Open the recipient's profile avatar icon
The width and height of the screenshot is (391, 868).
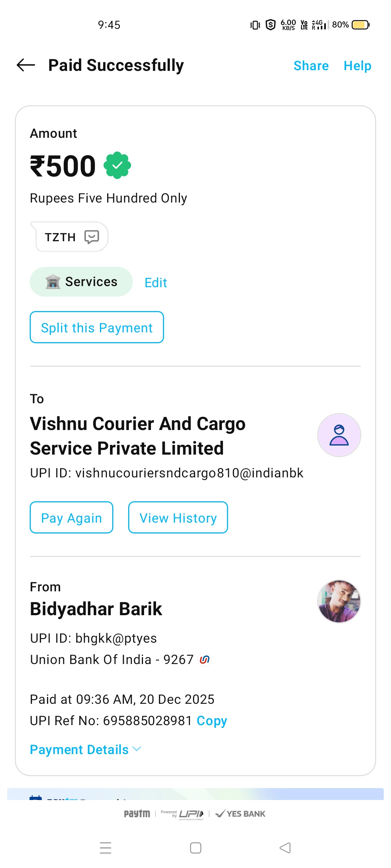pyautogui.click(x=339, y=435)
